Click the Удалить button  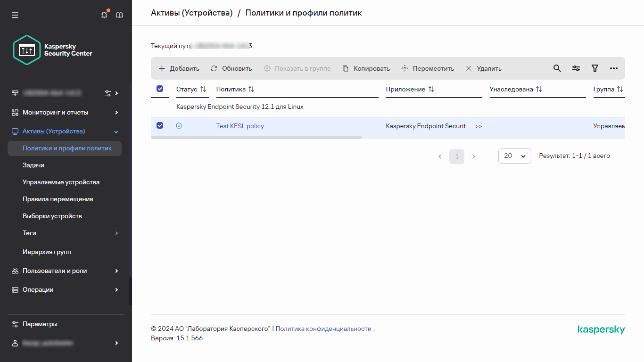click(484, 68)
